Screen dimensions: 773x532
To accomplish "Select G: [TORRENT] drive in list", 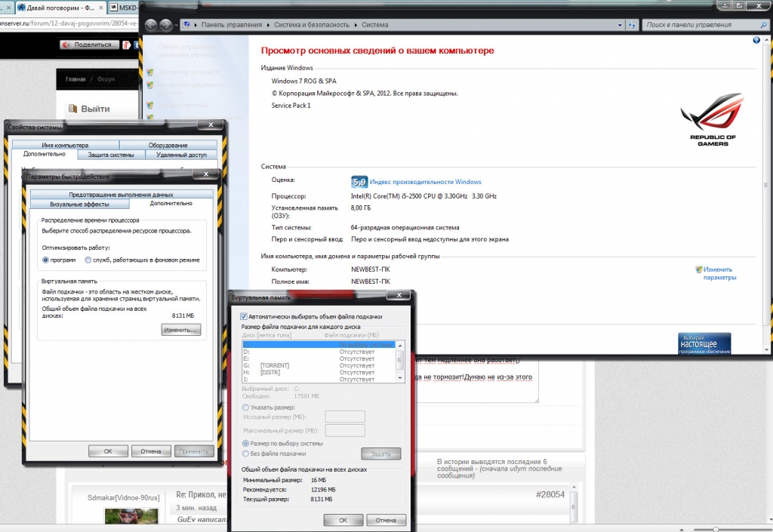I will click(272, 365).
